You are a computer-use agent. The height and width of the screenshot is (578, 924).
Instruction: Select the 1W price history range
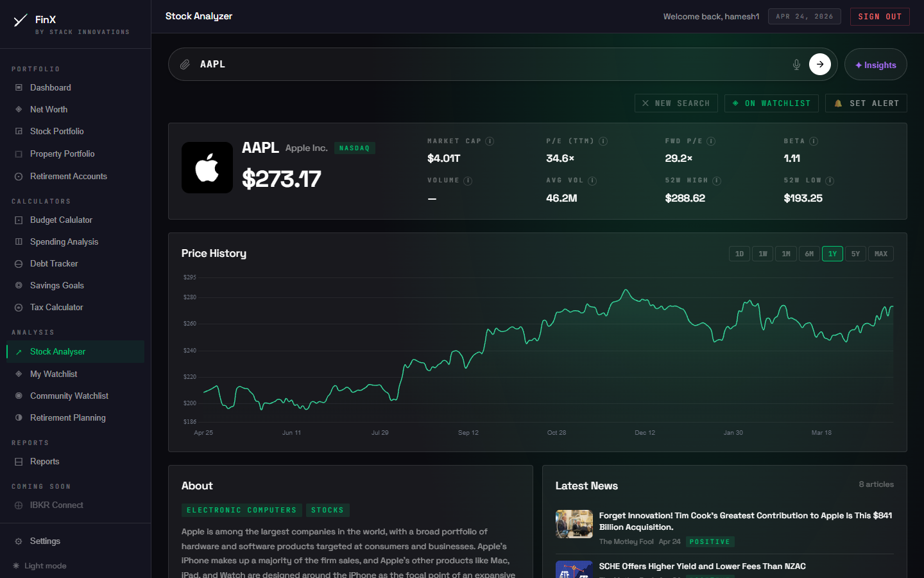[x=763, y=254]
